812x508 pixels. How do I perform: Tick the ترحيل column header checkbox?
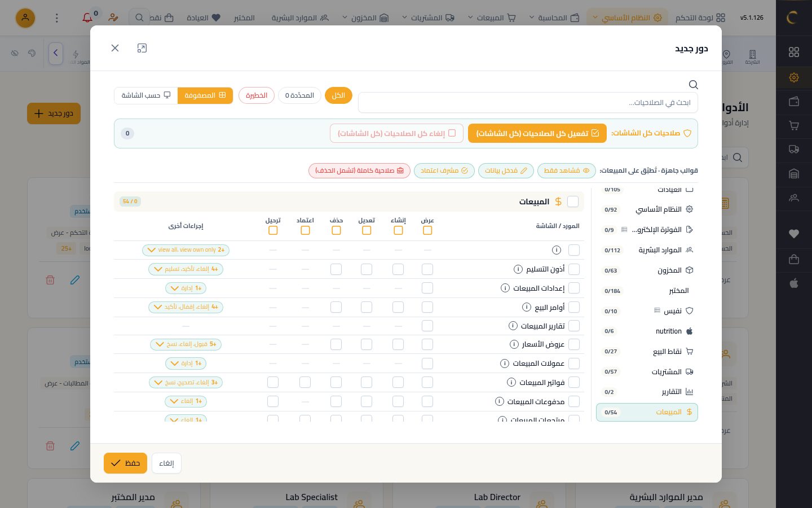coord(273,230)
